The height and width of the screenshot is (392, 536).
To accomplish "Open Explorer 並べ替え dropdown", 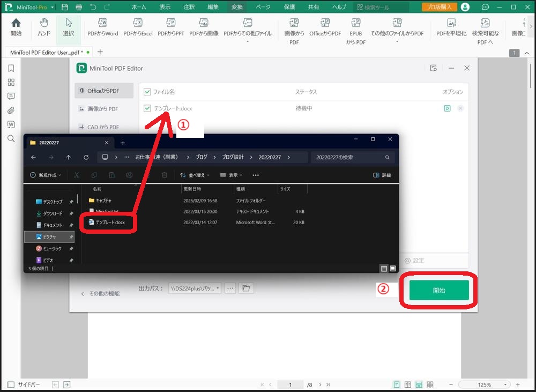I will pyautogui.click(x=195, y=175).
